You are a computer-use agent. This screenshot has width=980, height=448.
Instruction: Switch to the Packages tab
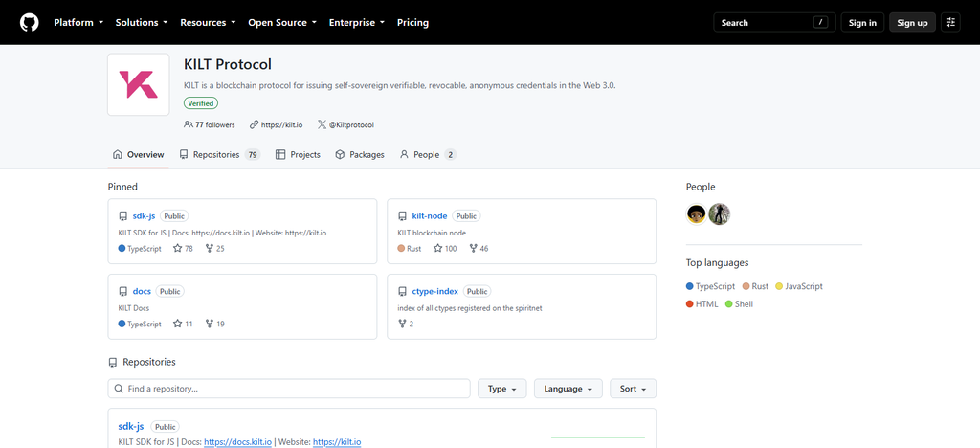[x=360, y=154]
